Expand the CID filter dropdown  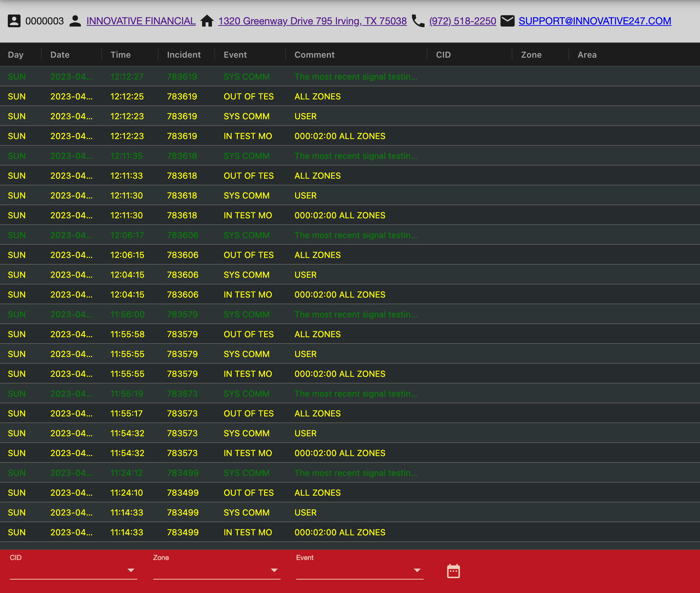coord(74,570)
